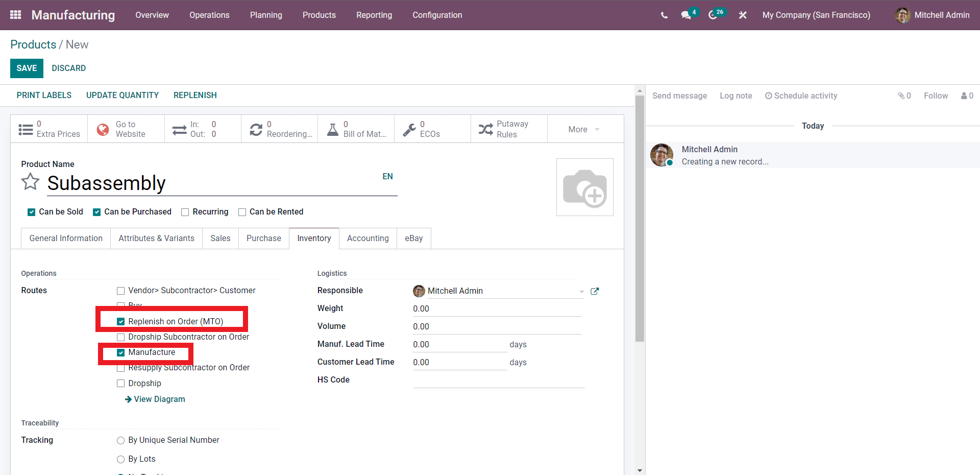
Task: Click the Weight input field
Action: 497,308
